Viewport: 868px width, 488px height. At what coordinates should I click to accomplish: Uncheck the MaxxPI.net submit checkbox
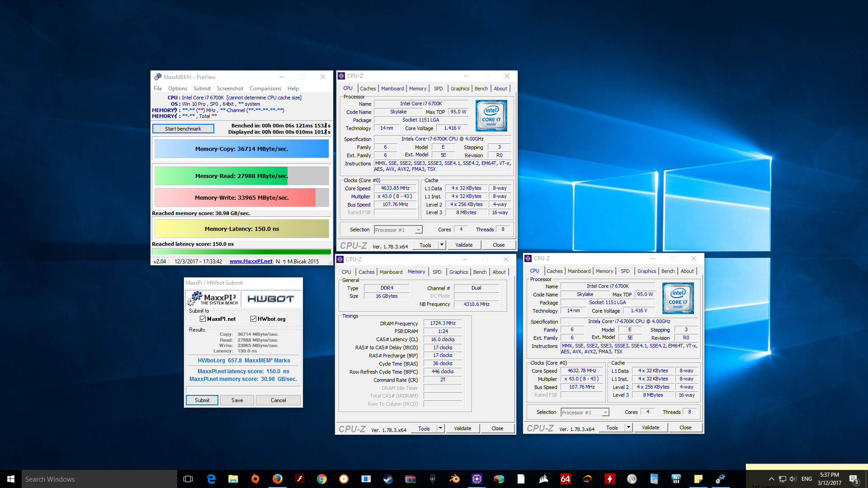203,319
